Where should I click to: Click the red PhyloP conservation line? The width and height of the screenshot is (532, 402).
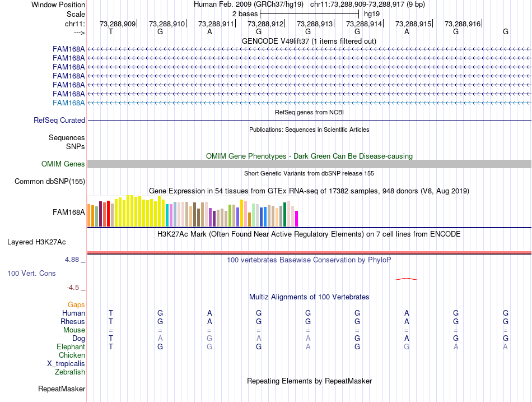[x=406, y=279]
